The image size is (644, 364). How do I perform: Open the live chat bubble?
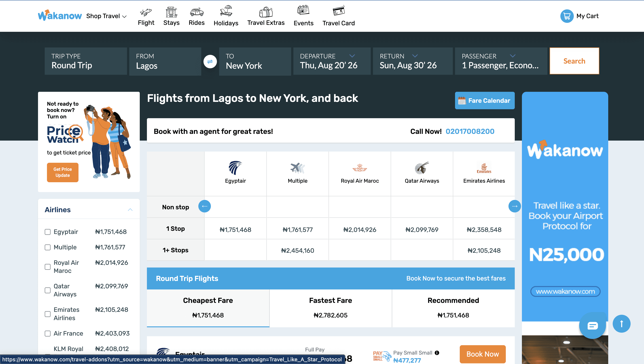[593, 325]
